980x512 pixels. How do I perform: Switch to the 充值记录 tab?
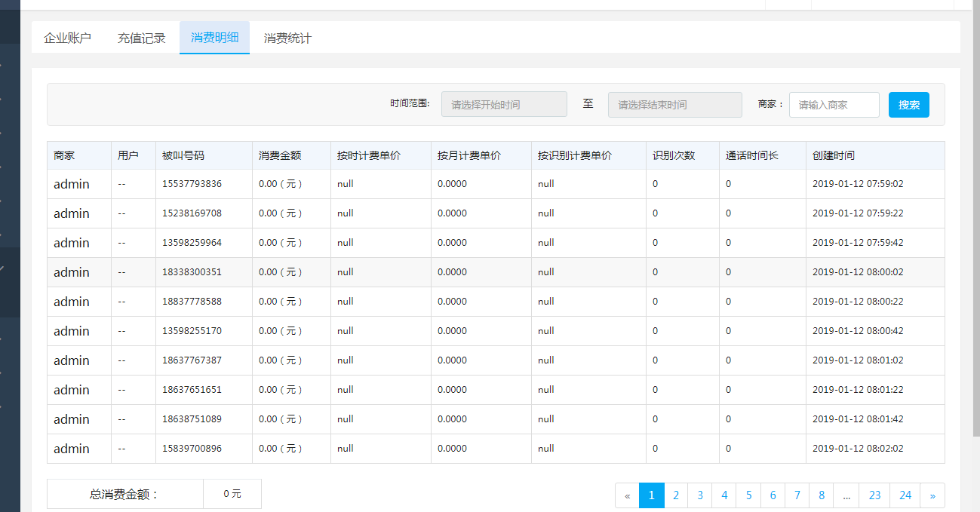[141, 38]
